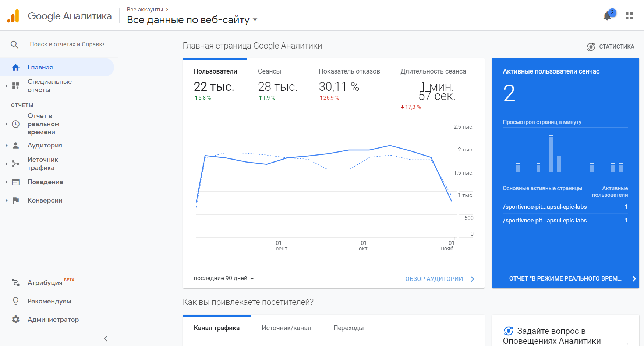Open the notifications bell icon

[607, 16]
